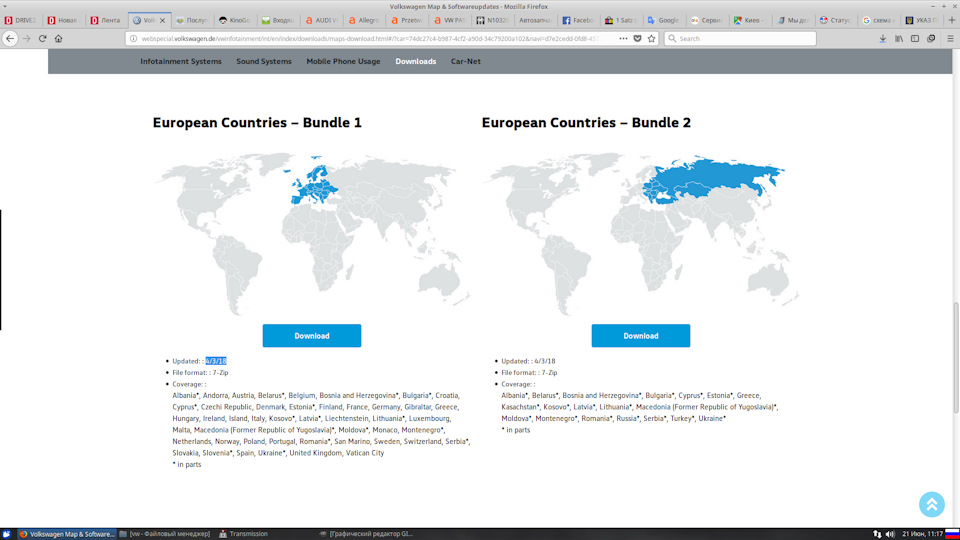Screen dimensions: 960x540
Task: Reload the current page
Action: click(42, 39)
